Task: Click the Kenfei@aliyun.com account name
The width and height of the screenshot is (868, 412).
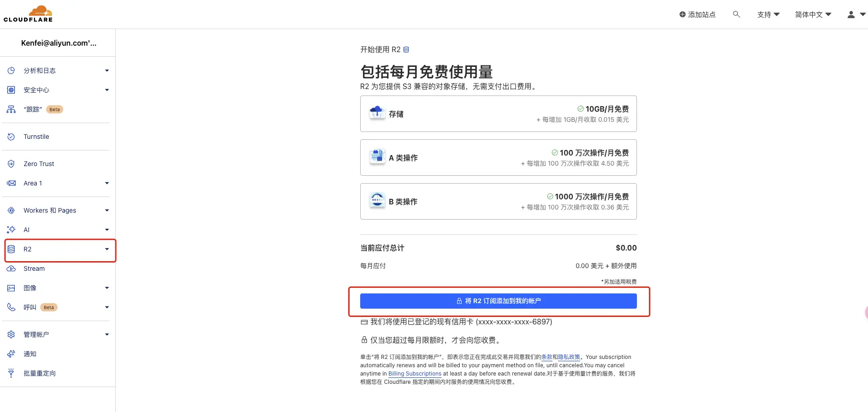Action: 59,43
